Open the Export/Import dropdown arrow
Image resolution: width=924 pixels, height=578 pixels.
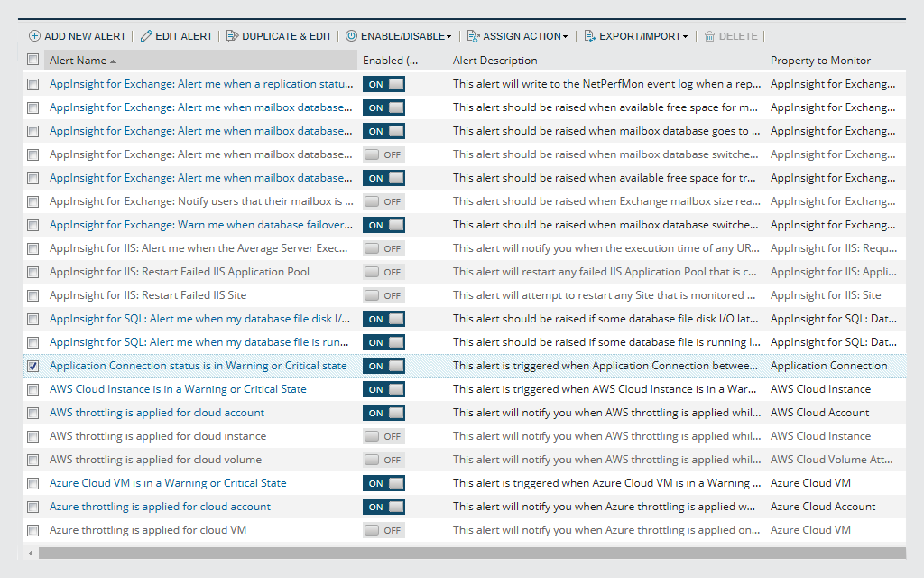pyautogui.click(x=685, y=37)
